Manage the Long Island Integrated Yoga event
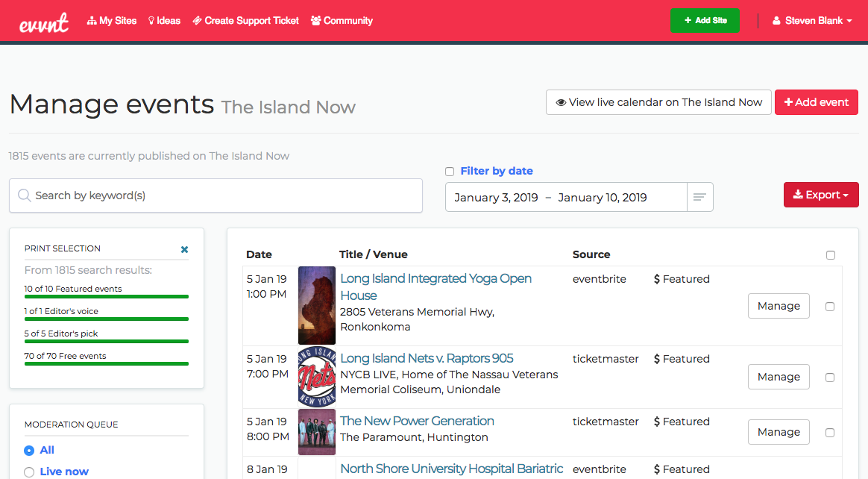 tap(779, 306)
